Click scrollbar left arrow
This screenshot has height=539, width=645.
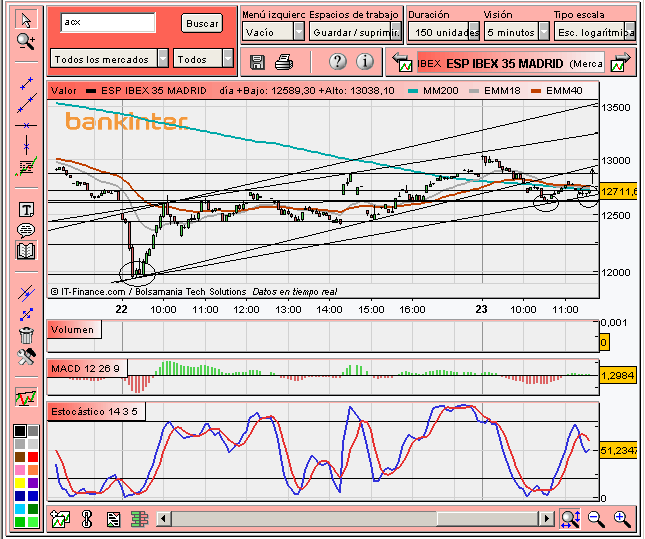tap(164, 518)
